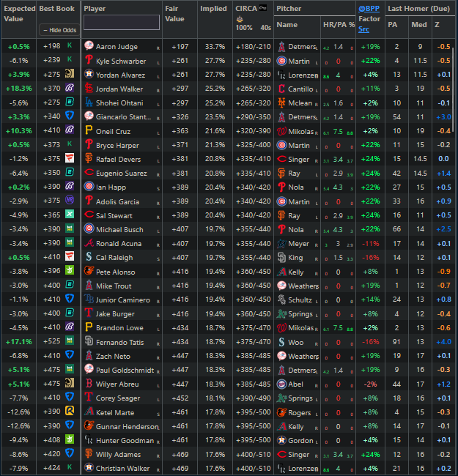Click the best book icon in Pete Alonso row
This screenshot has height=476, width=458.
pos(70,270)
